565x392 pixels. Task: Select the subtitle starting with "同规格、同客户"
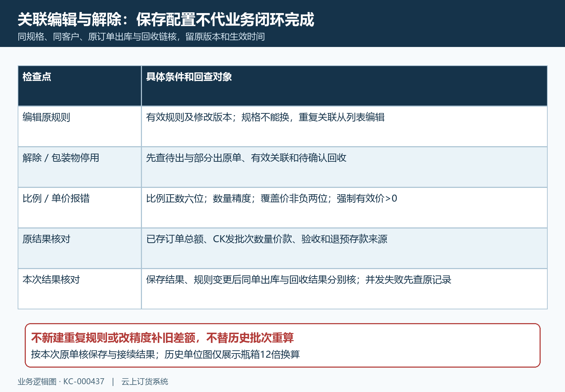tap(141, 37)
